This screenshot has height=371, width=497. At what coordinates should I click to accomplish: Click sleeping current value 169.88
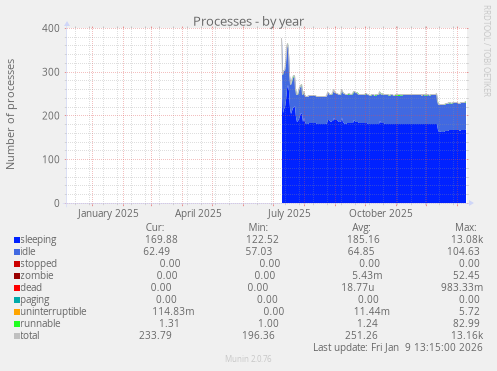pos(161,239)
